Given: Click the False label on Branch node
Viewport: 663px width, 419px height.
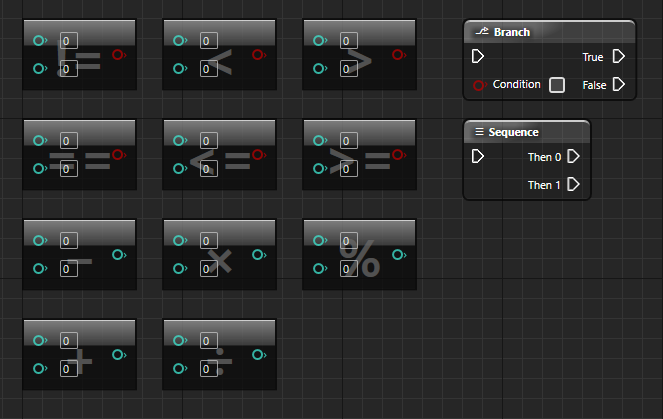Looking at the screenshot, I should click(594, 85).
